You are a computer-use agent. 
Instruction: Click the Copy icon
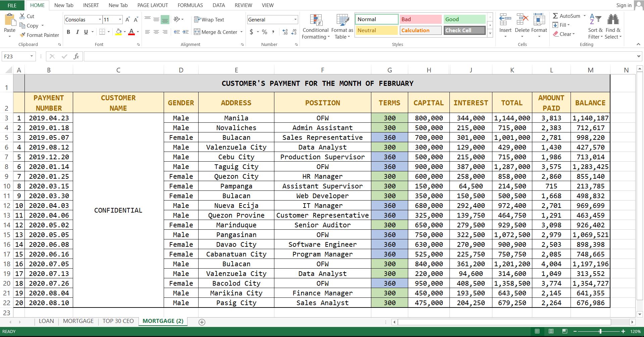22,25
